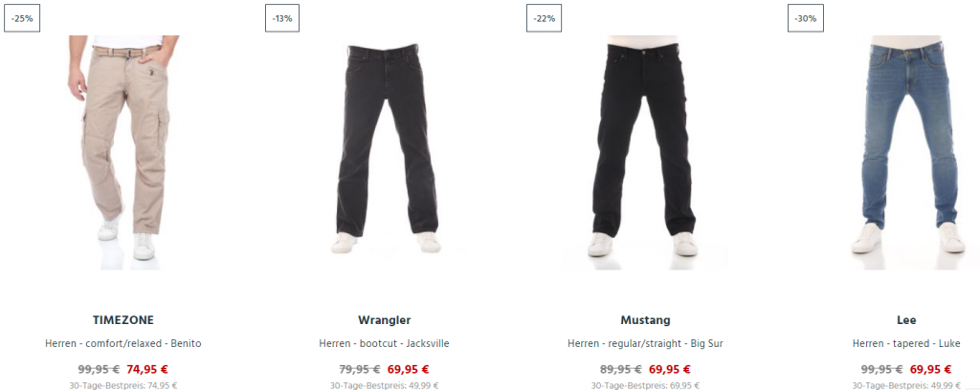Open the black Mustang jeans image

(645, 152)
